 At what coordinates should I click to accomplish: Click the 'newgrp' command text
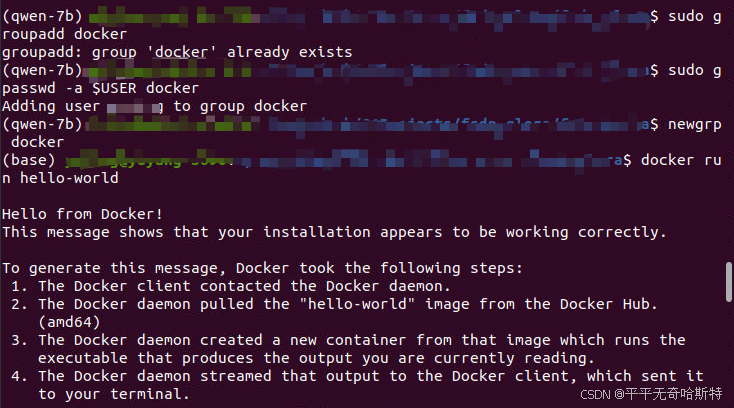pos(695,124)
